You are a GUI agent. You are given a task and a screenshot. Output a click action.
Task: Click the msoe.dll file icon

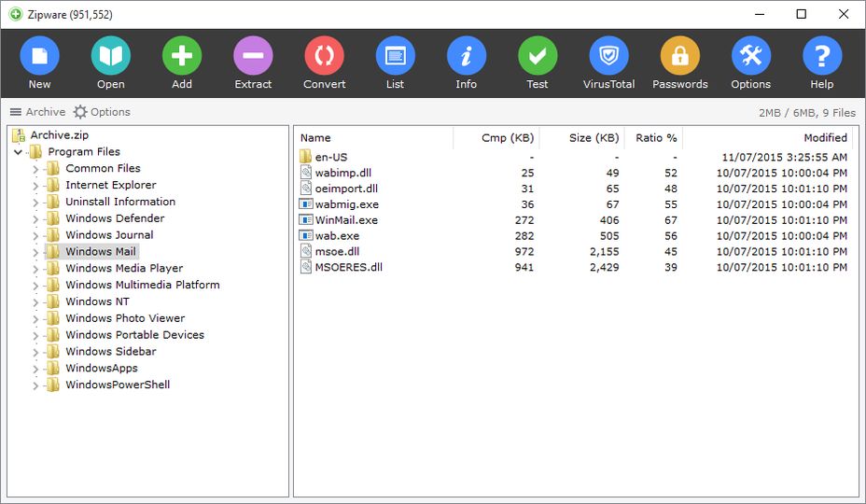tap(306, 251)
